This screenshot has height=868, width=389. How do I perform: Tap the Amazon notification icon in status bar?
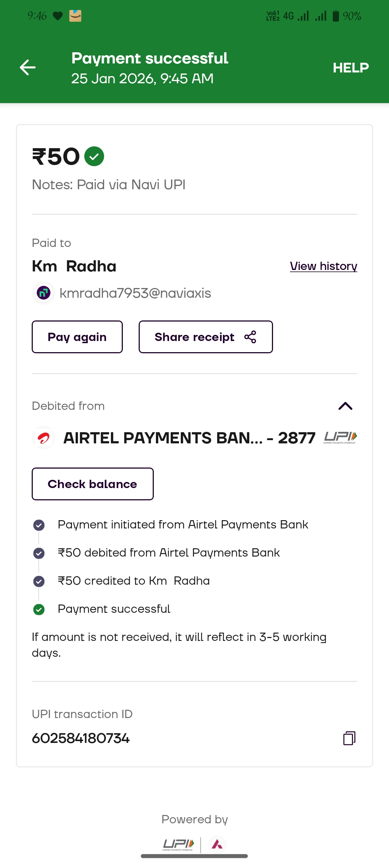[x=75, y=16]
